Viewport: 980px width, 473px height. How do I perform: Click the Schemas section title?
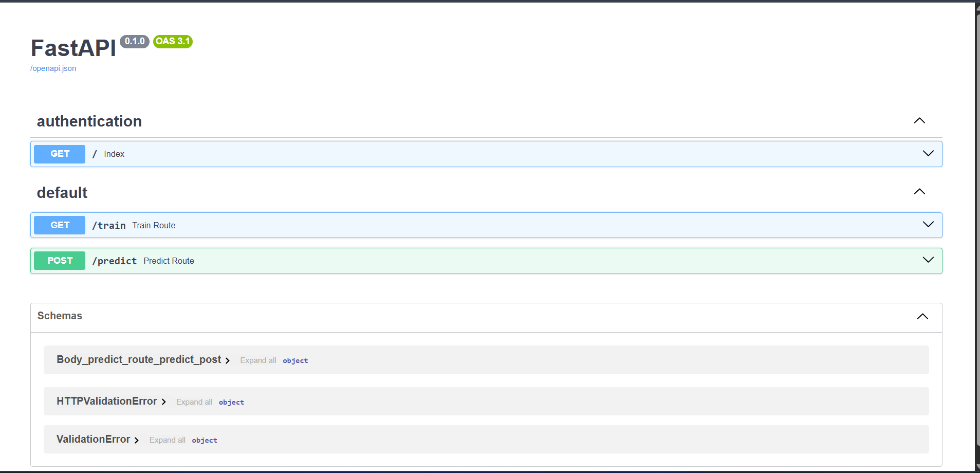point(60,316)
